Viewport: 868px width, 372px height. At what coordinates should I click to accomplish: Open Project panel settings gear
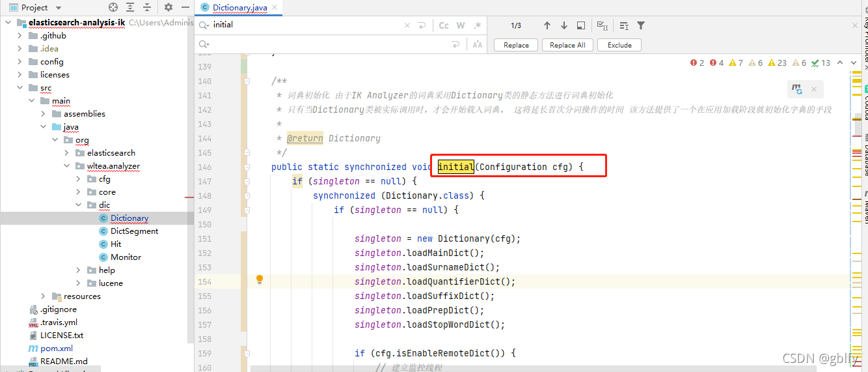tap(169, 7)
